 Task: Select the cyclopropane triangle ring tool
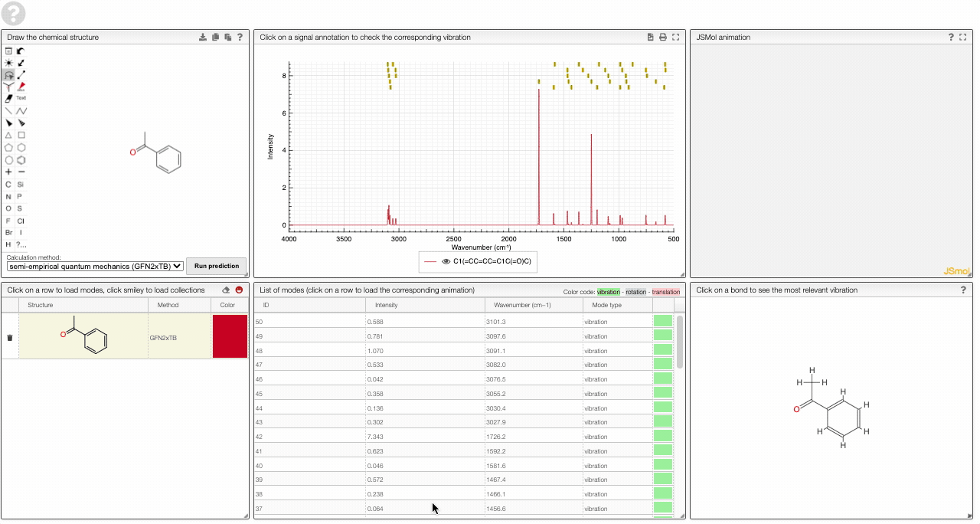tap(8, 135)
